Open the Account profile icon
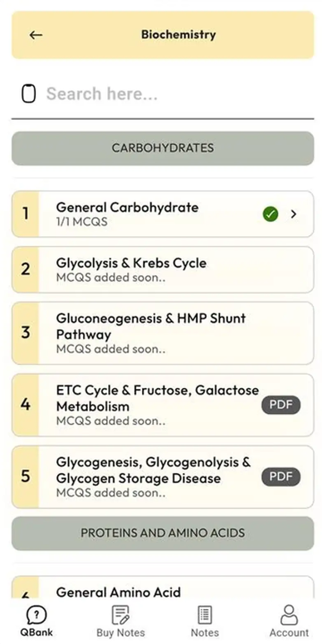The height and width of the screenshot is (644, 322). [289, 615]
